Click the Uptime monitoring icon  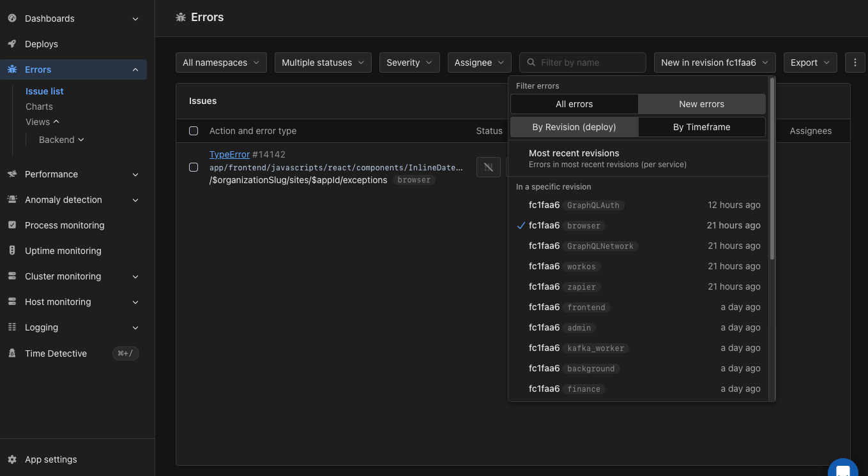point(12,251)
